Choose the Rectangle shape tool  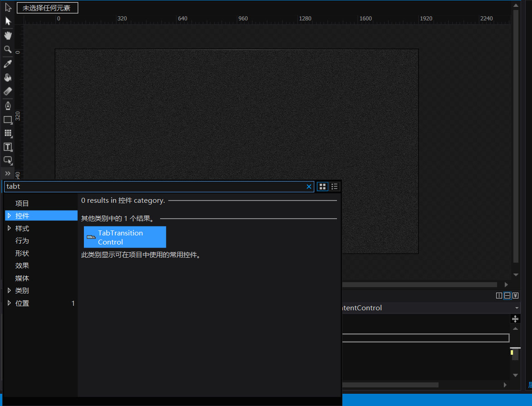[8, 120]
